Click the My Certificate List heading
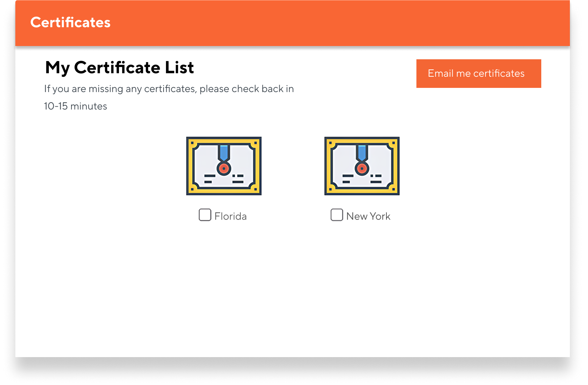Image resolution: width=588 pixels, height=385 pixels. pyautogui.click(x=119, y=67)
